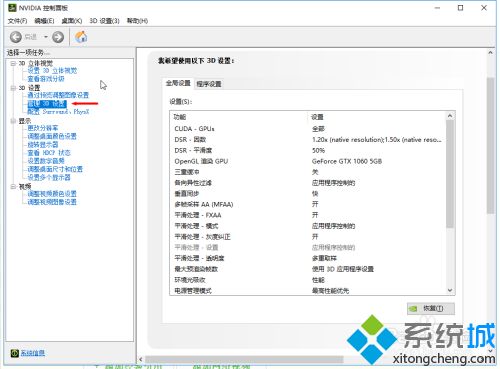Click horizontal scrollbar left arrow

pos(141,359)
